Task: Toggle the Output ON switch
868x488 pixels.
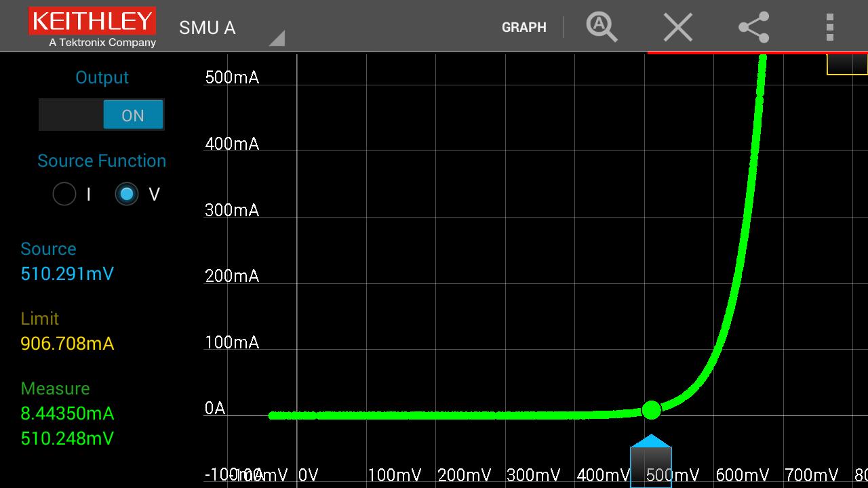Action: (102, 115)
